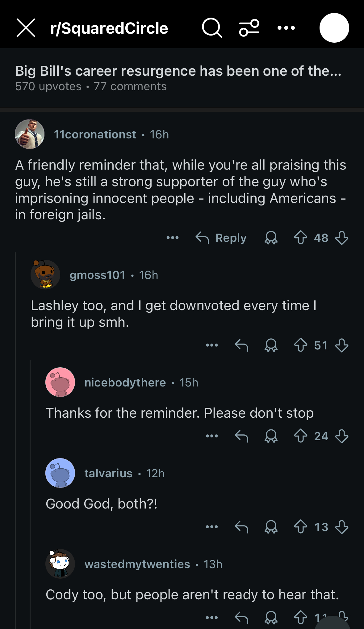Open the comment sort filter icon

[249, 28]
